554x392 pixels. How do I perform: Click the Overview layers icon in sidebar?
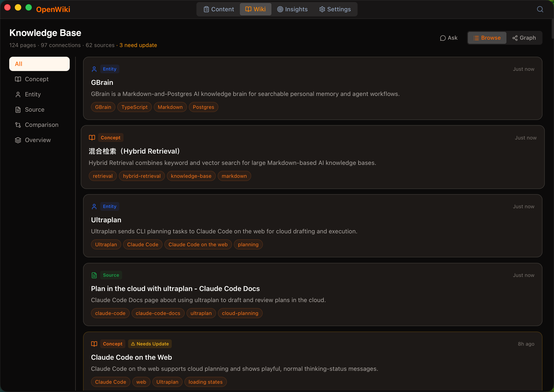[x=18, y=140]
